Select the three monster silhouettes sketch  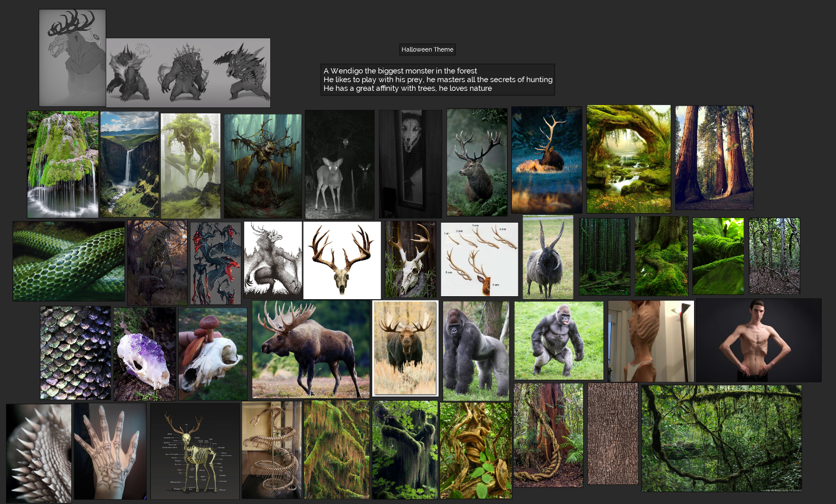(x=188, y=72)
